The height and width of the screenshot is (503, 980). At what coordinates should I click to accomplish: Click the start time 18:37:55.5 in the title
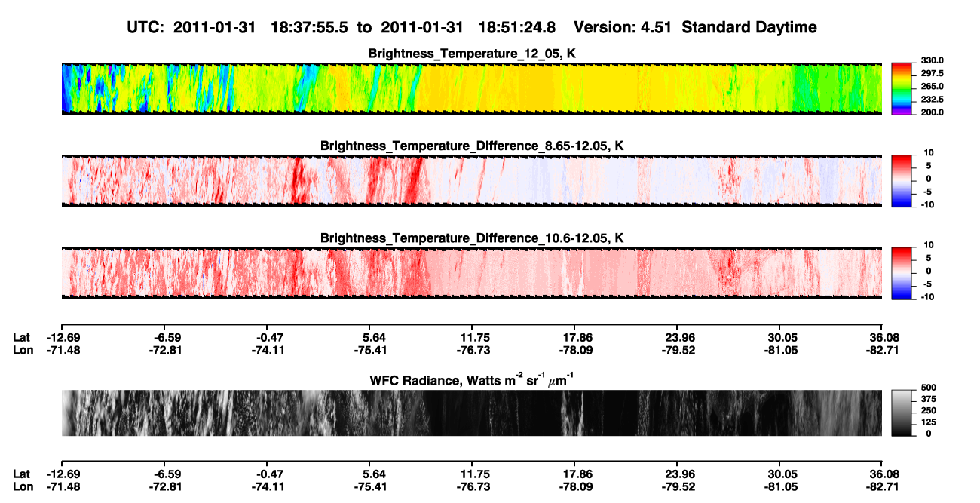[308, 27]
